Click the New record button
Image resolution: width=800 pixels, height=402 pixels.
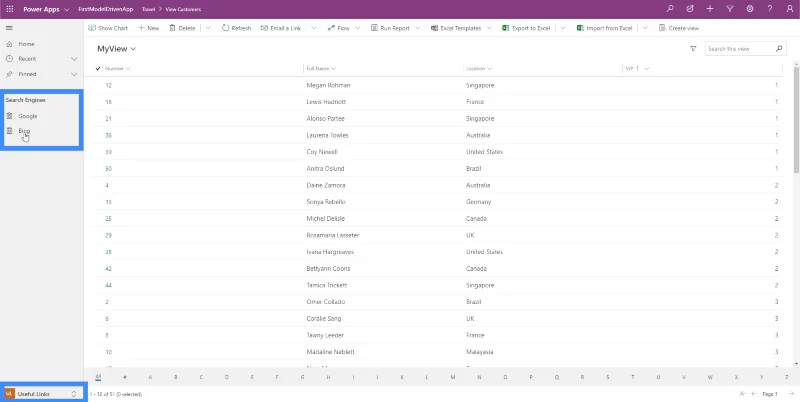point(148,28)
